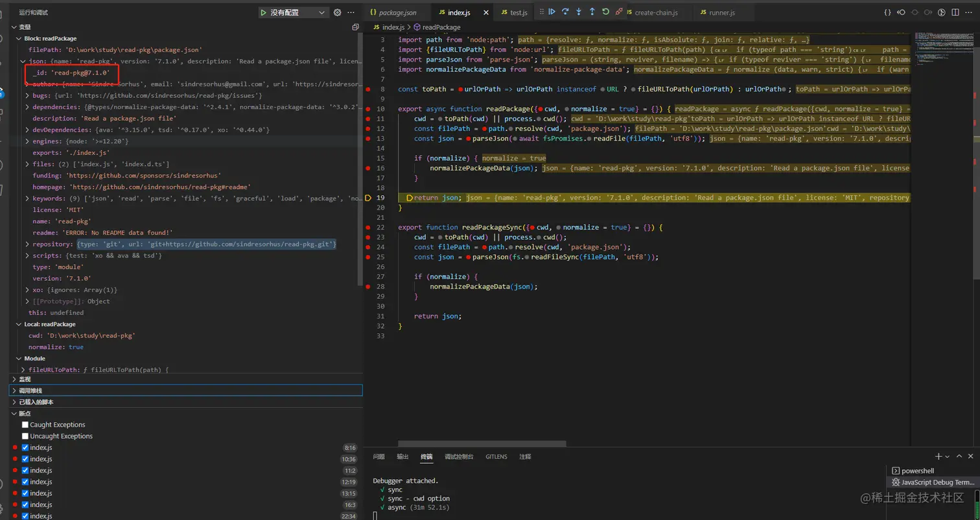Click the Continue debug button
Image resolution: width=980 pixels, height=520 pixels.
[552, 12]
